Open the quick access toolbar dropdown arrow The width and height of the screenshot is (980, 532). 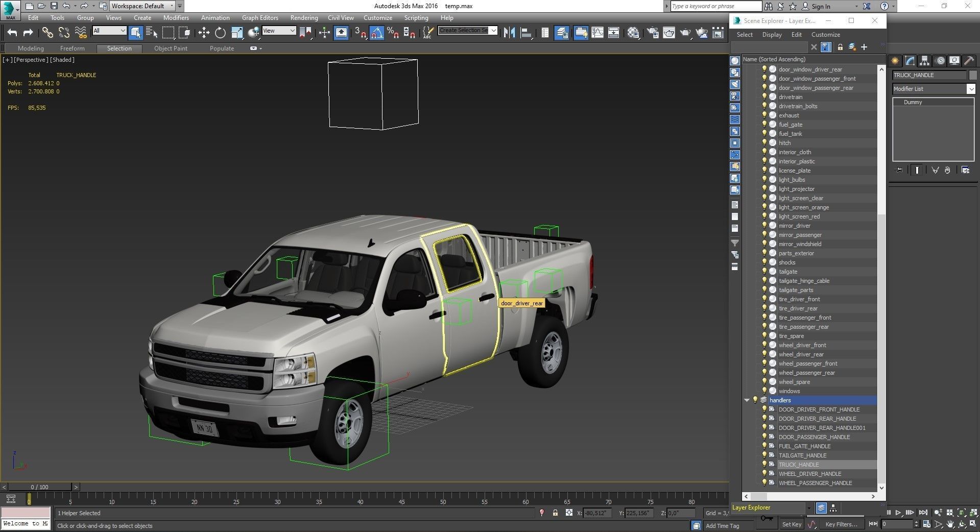180,6
